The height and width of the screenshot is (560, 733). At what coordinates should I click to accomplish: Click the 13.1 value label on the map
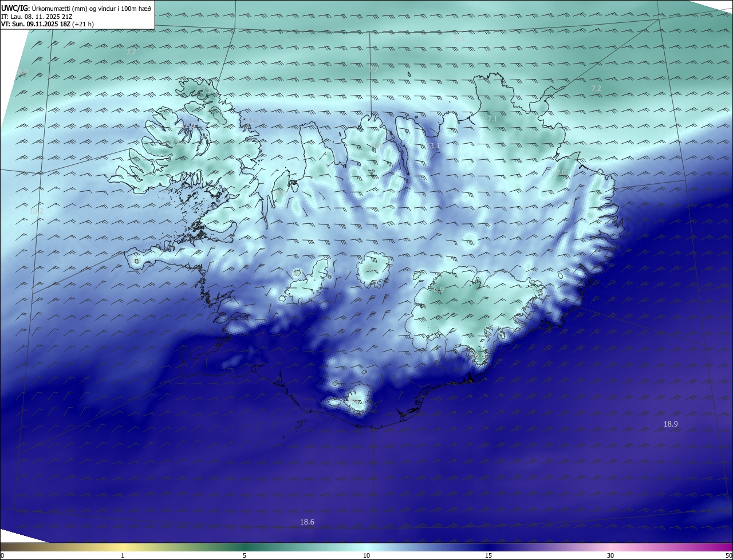click(432, 146)
